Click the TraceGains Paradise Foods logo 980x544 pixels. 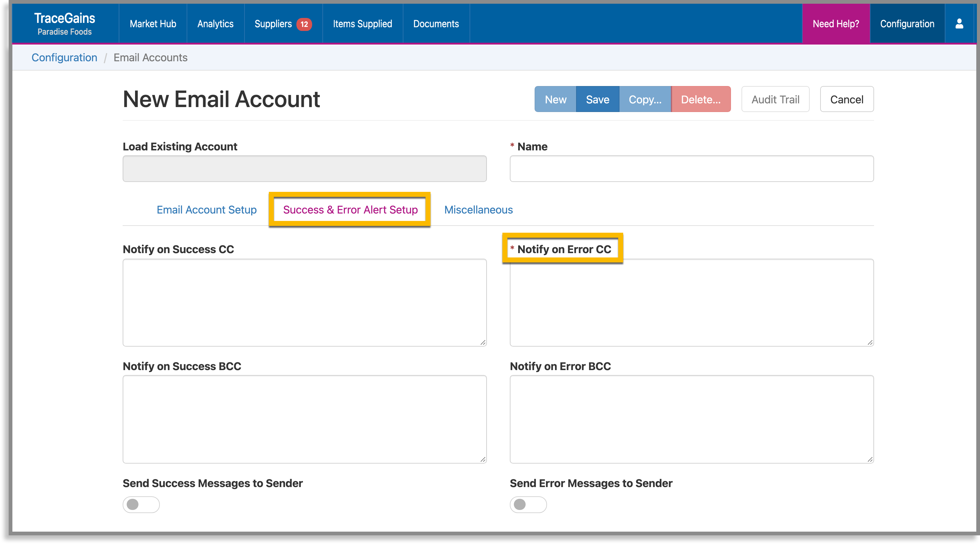coord(64,23)
